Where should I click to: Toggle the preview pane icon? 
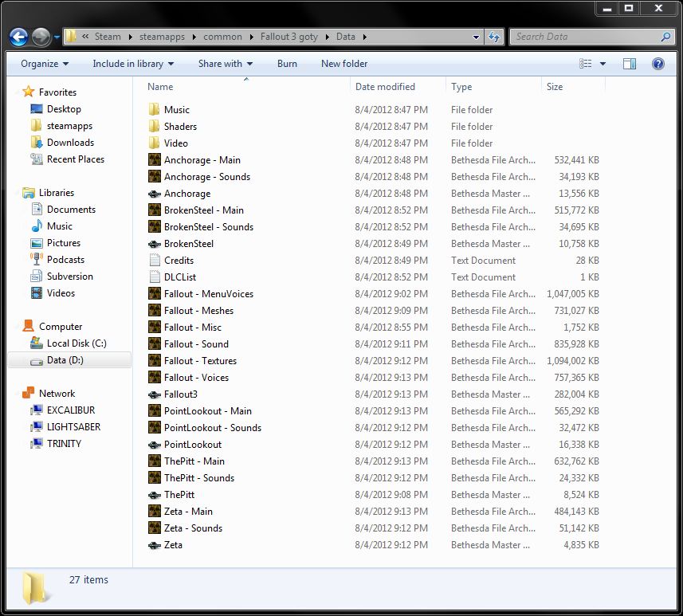click(x=630, y=64)
